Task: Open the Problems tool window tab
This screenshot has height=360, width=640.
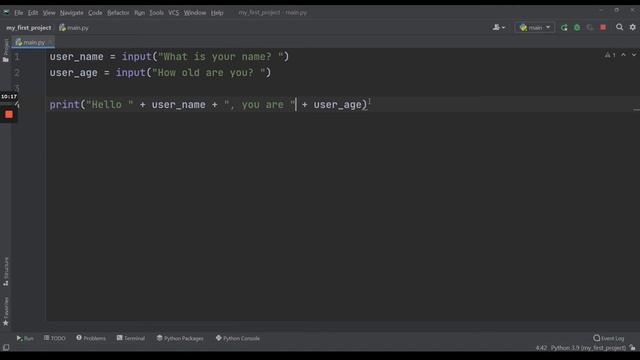Action: [91, 338]
